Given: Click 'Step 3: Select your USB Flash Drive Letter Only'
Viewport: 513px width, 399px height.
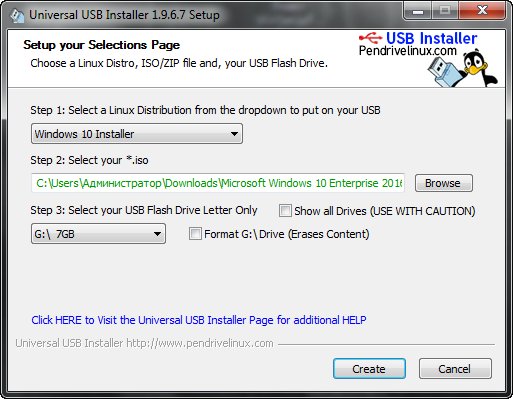Looking at the screenshot, I should (x=144, y=210).
